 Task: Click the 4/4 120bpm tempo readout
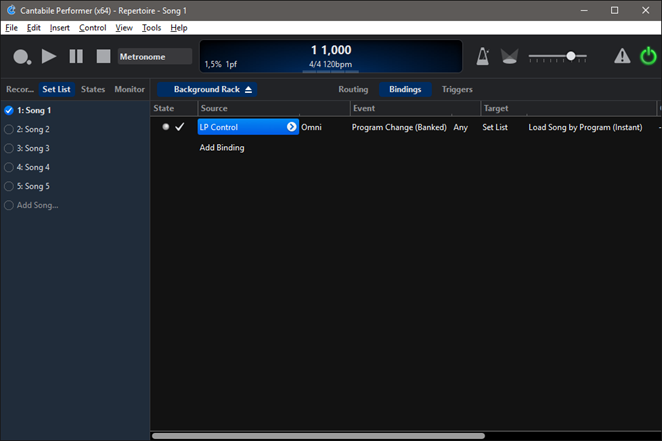(x=330, y=65)
